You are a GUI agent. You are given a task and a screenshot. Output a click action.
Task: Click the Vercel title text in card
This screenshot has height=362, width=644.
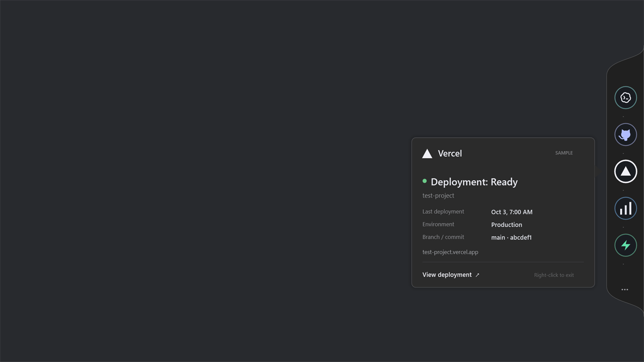pyautogui.click(x=450, y=154)
